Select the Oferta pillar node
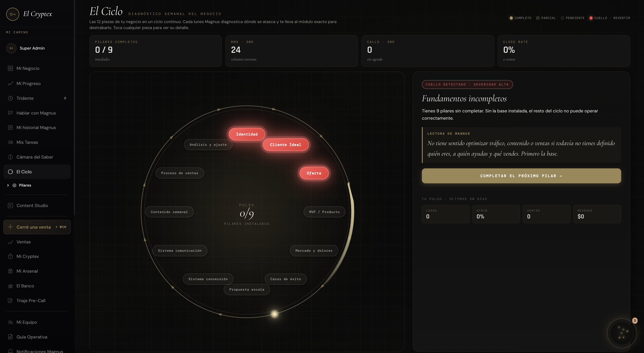 [314, 173]
